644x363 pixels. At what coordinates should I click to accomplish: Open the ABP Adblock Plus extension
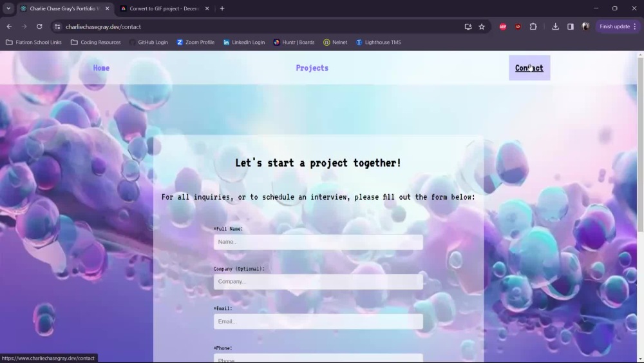(503, 26)
